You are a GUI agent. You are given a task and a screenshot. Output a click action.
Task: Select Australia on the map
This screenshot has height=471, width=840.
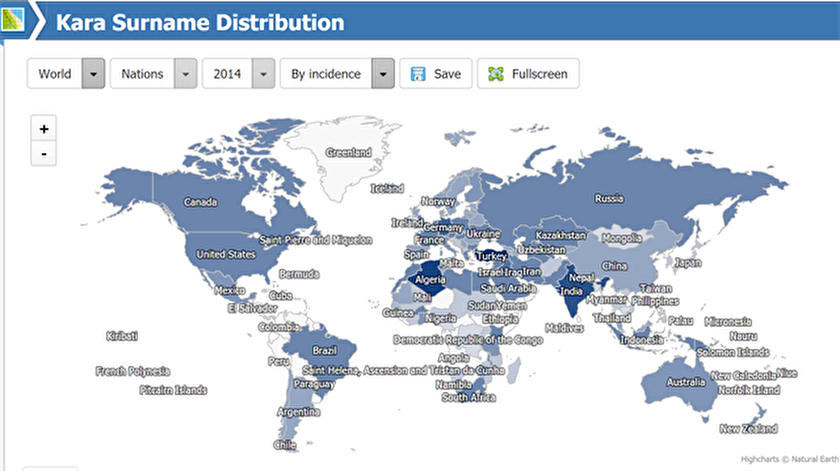[686, 382]
